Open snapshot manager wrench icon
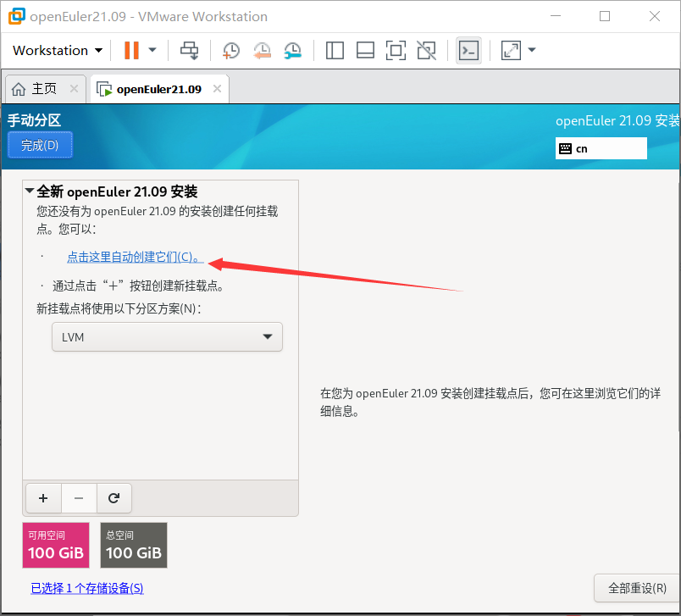681x616 pixels. pos(293,50)
